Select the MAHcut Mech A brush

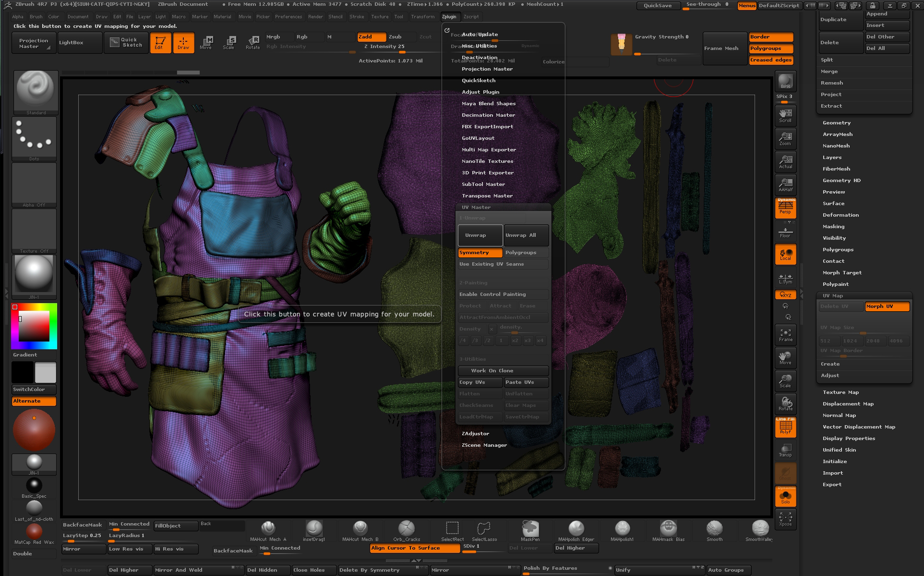[268, 531]
